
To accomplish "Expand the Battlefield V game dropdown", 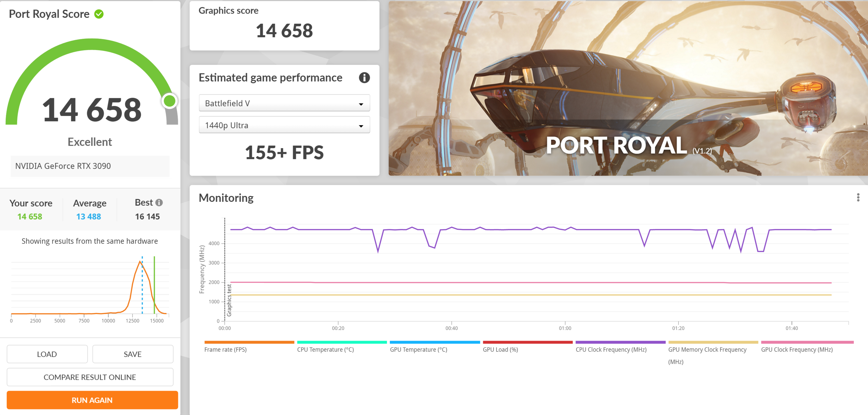I will [x=284, y=103].
